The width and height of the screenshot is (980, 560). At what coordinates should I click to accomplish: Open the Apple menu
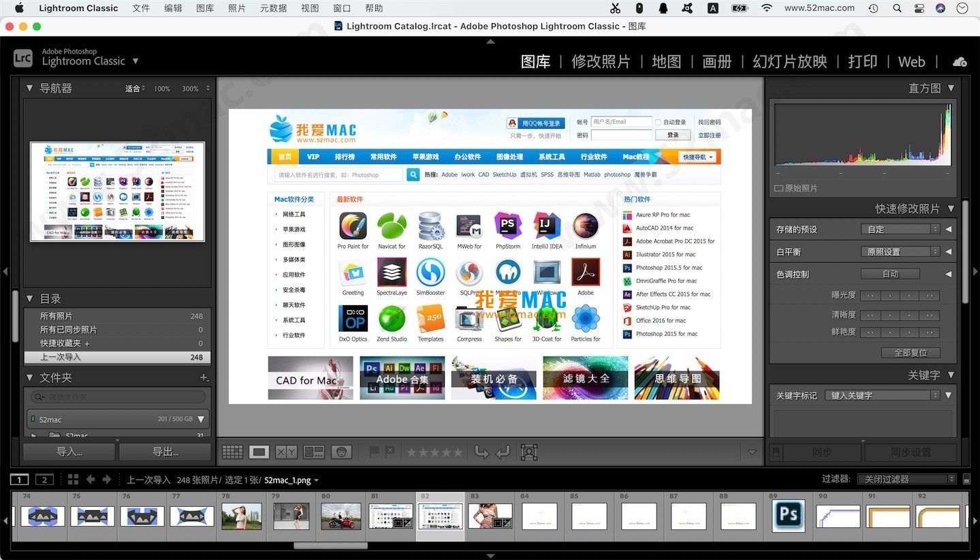coord(18,8)
